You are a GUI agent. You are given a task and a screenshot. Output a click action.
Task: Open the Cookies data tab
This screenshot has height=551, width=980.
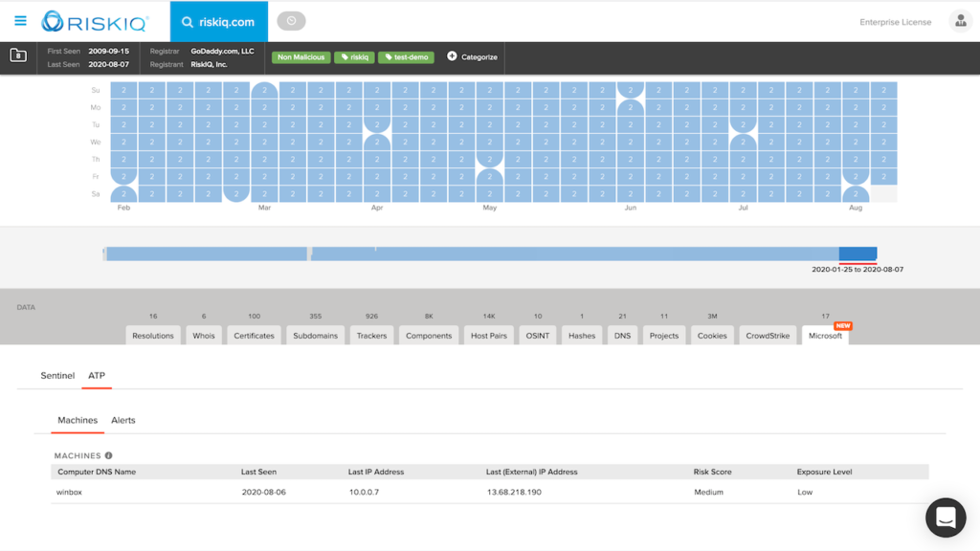[712, 335]
